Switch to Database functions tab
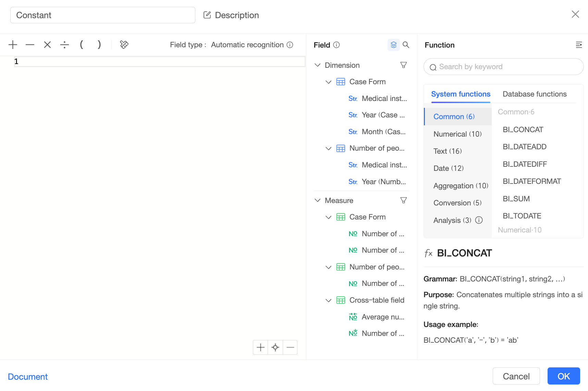The image size is (588, 391). click(535, 94)
